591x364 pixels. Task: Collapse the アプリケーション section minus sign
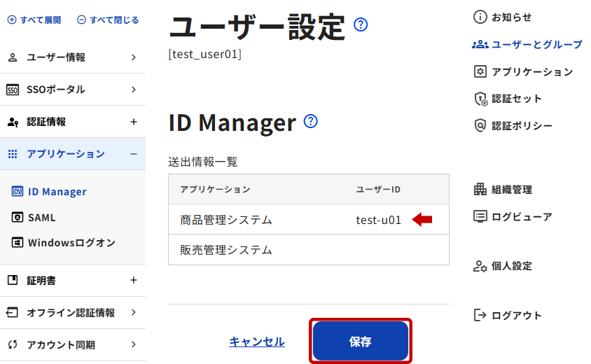coord(134,154)
